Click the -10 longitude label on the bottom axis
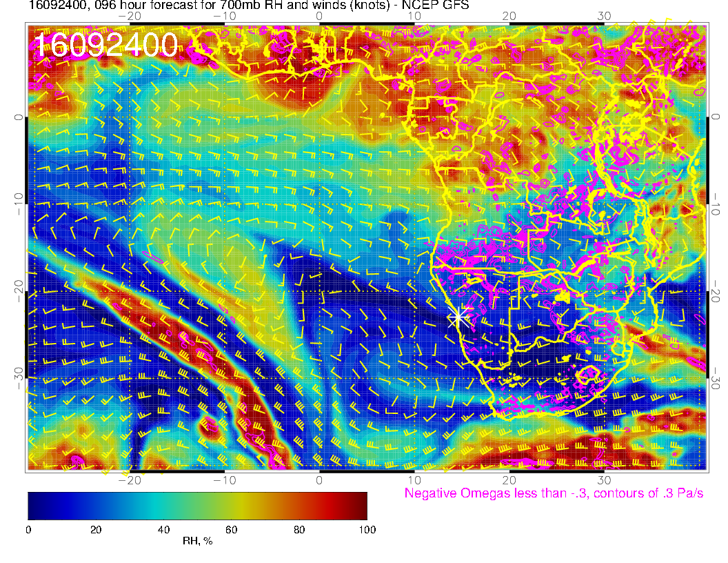Screen dimensions: 728x563 click(224, 480)
